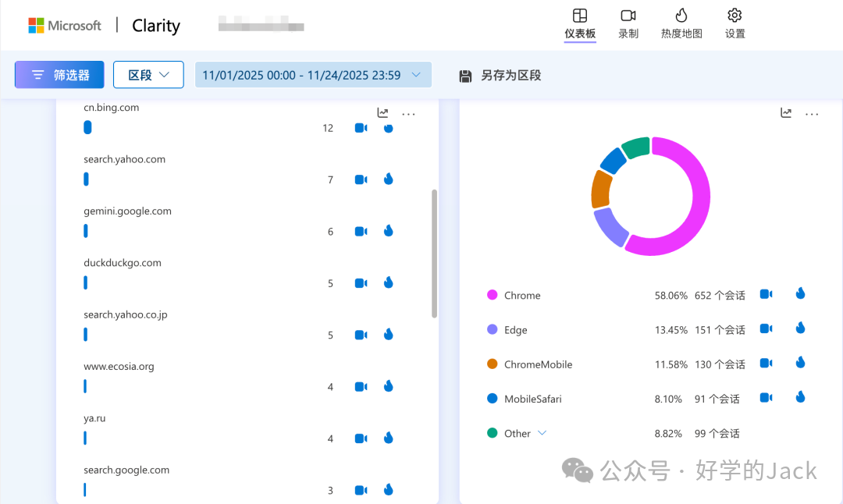Open recordings for cn.bing.com row
The image size is (843, 504).
click(x=361, y=128)
